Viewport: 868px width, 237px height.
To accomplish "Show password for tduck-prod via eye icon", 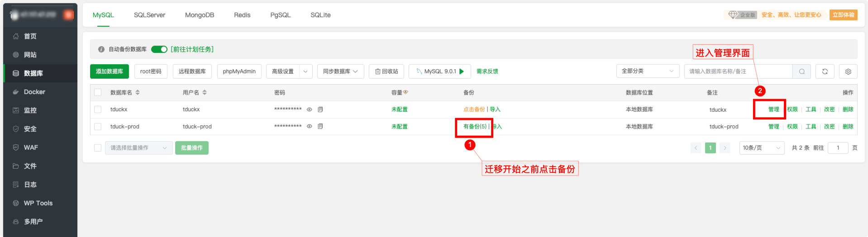I will (x=310, y=127).
